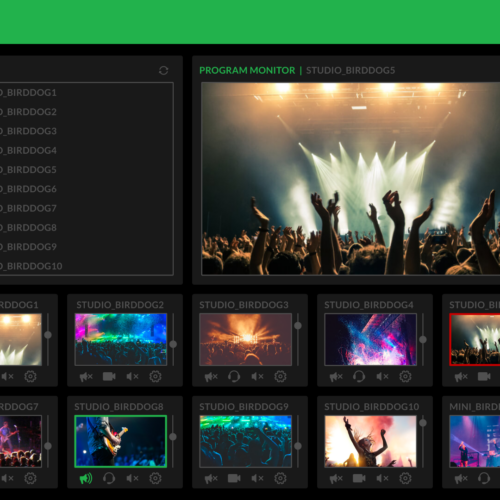
Task: Select the STUDIO_BIRDDOG10 dancing girl thumbnail
Action: (371, 441)
